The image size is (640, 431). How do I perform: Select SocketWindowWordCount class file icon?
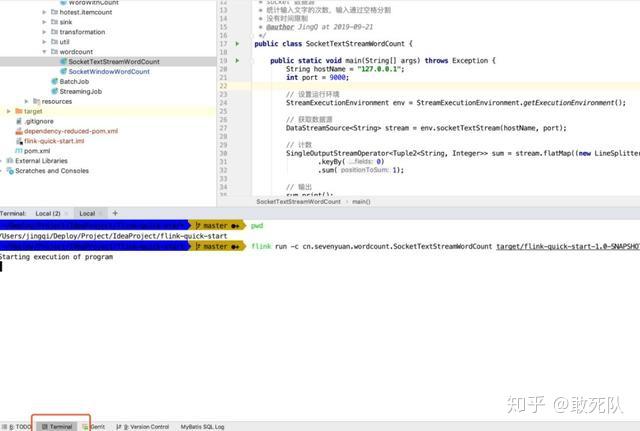[64, 71]
